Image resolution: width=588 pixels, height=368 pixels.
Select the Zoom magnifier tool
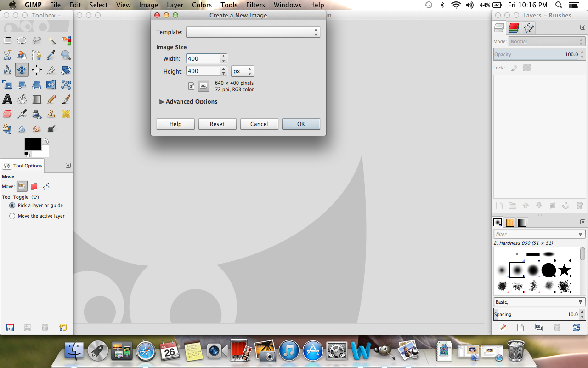(66, 55)
